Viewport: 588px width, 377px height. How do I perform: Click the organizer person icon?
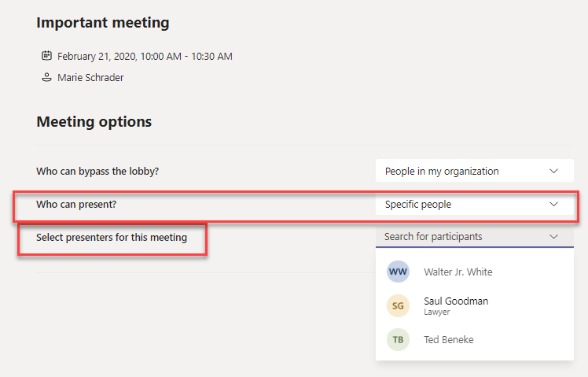tap(46, 77)
